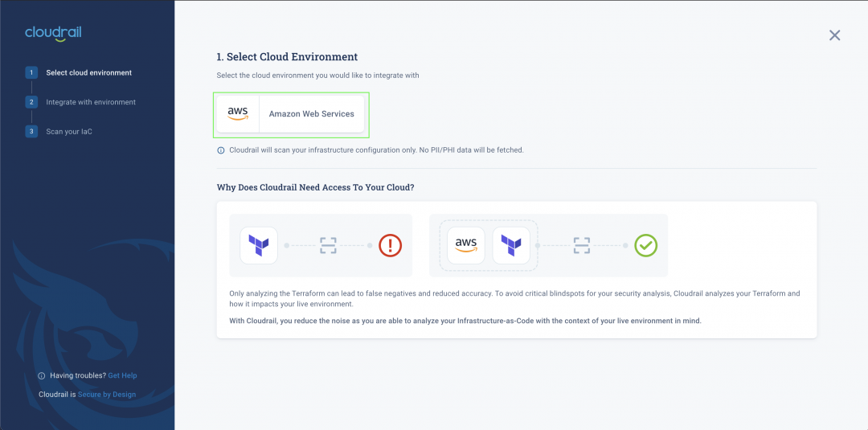Image resolution: width=868 pixels, height=430 pixels.
Task: Click the standalone Terraform logo icon
Action: [259, 245]
